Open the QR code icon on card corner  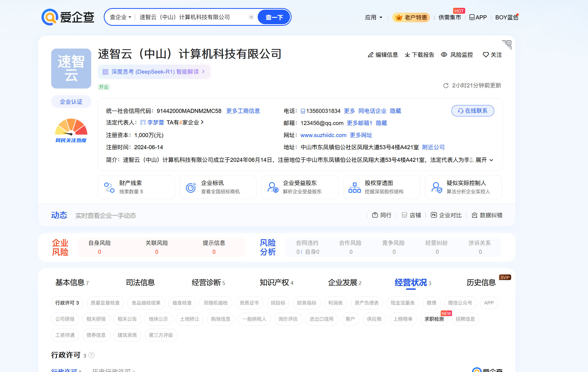point(507,45)
